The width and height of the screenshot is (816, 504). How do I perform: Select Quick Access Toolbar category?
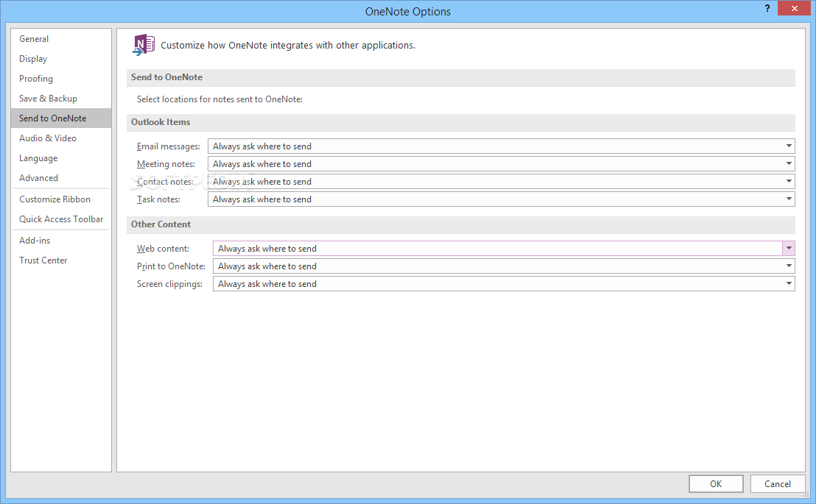pyautogui.click(x=61, y=219)
